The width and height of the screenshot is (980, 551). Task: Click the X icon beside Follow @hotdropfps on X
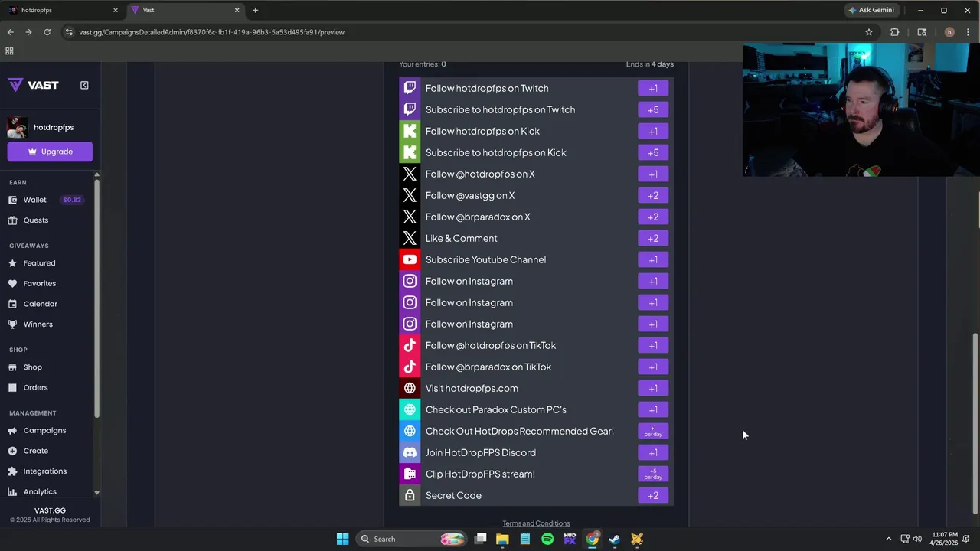click(410, 174)
